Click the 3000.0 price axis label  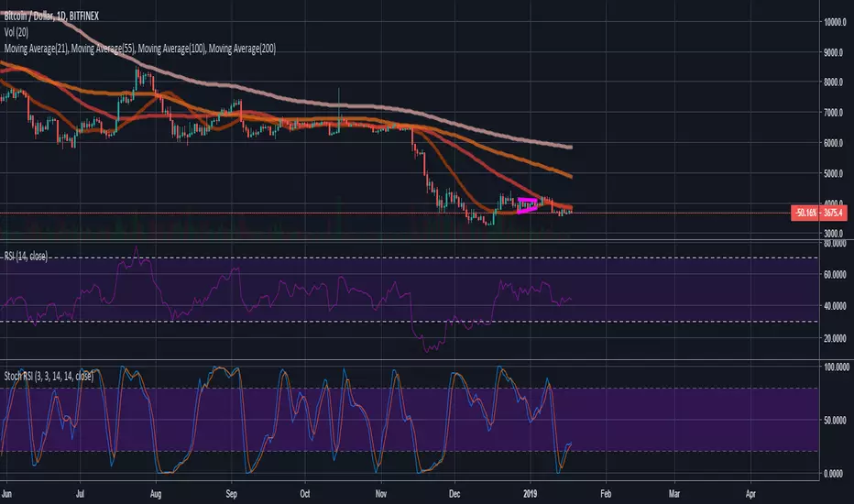click(833, 234)
